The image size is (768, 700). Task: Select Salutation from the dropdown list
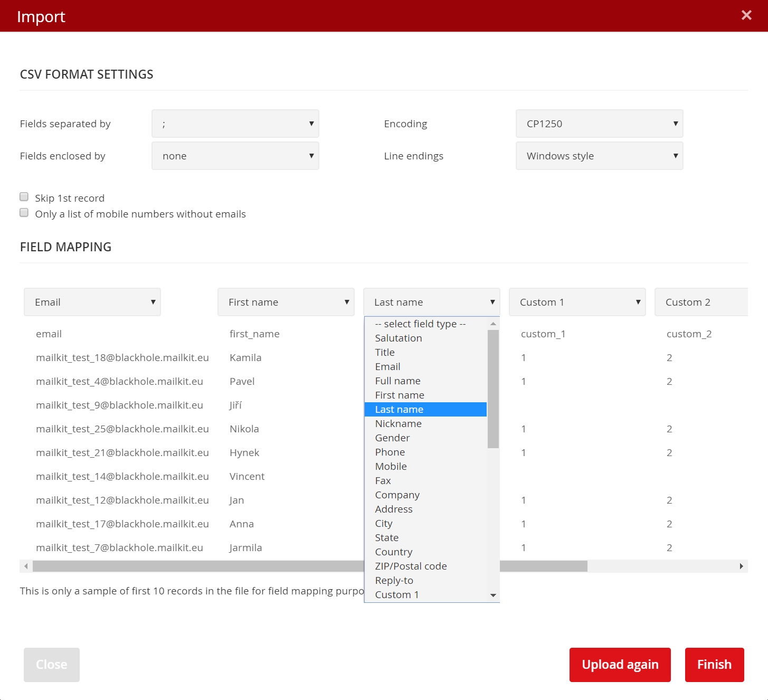(x=399, y=338)
